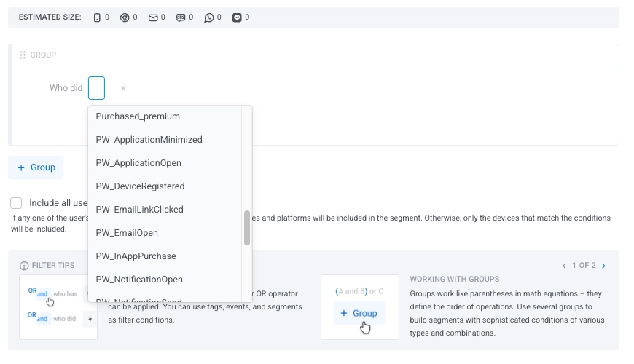Click the Filter Tips info icon
The height and width of the screenshot is (364, 634).
pos(24,266)
